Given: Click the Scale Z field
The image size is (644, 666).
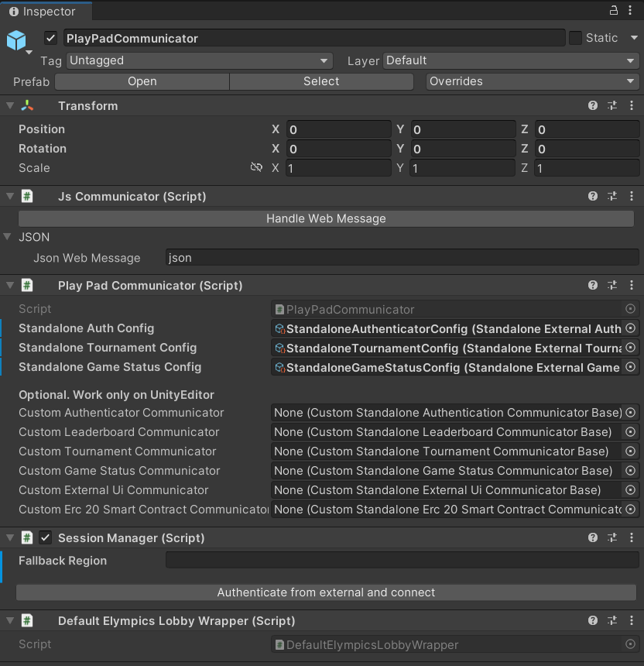Looking at the screenshot, I should (x=587, y=168).
